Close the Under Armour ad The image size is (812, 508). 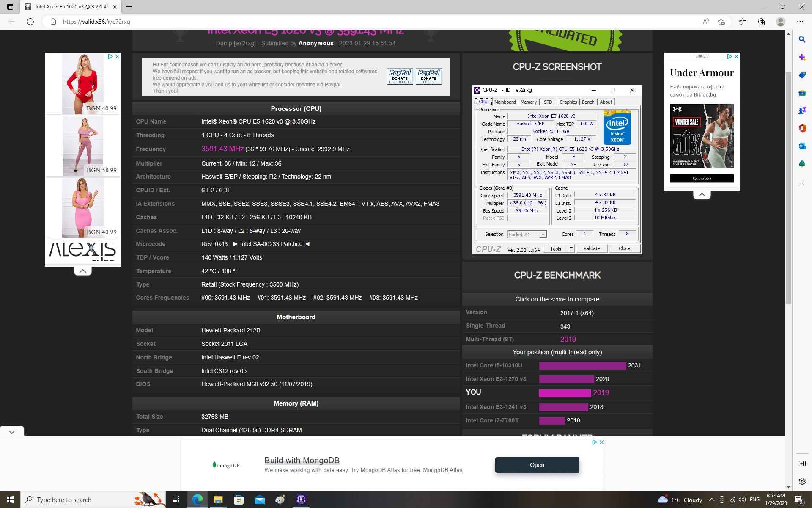(736, 56)
